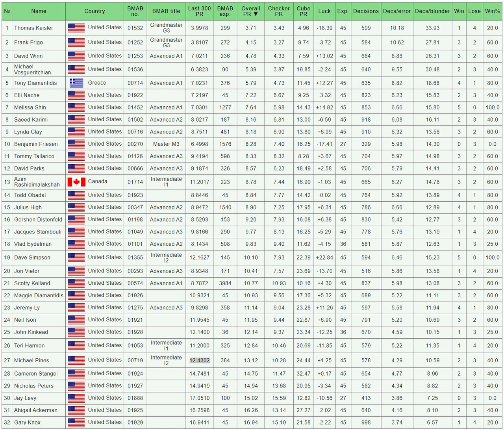This screenshot has width=504, height=430.
Task: Sort by Luck column header
Action: tap(324, 11)
